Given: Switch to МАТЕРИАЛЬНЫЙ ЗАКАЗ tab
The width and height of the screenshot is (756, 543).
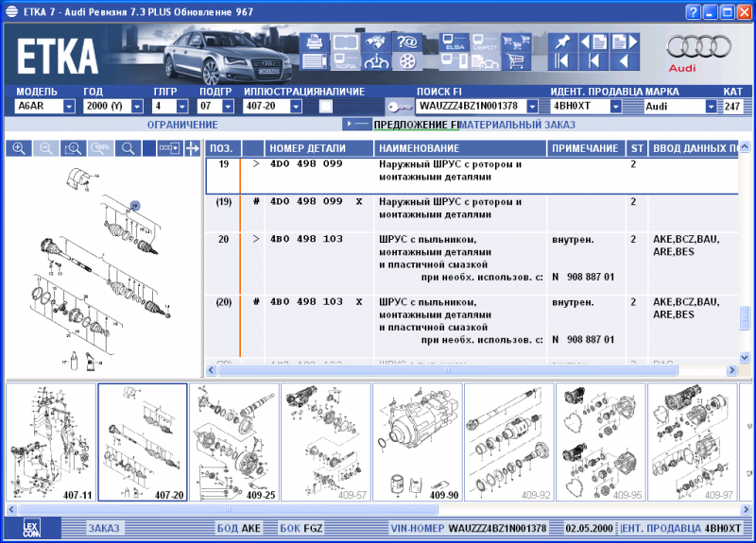Looking at the screenshot, I should [x=518, y=125].
